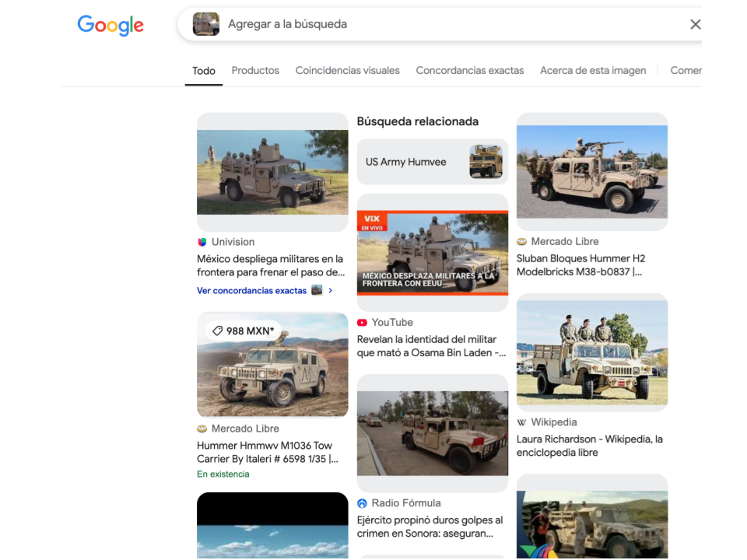Switch to the Productos tab

(x=255, y=71)
